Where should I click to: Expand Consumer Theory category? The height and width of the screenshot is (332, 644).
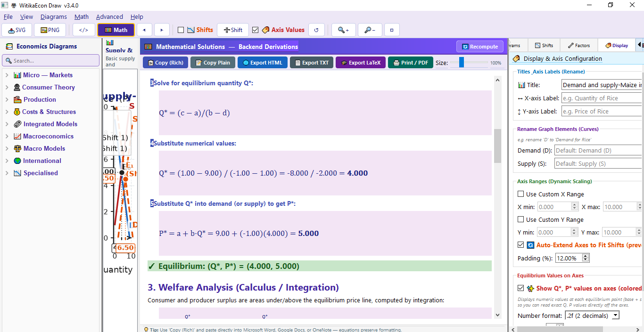7,87
